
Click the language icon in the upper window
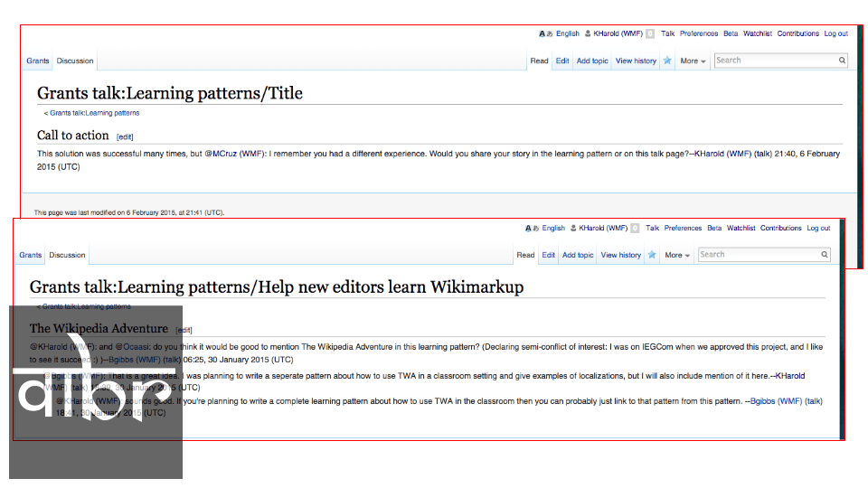545,33
